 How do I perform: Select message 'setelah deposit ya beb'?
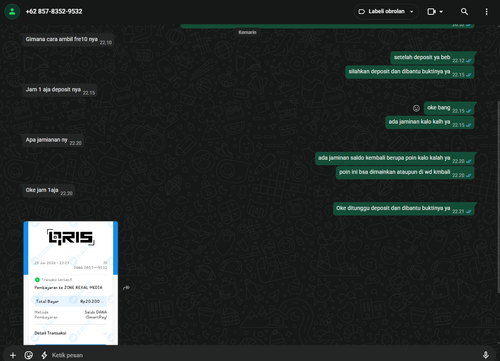click(x=432, y=58)
